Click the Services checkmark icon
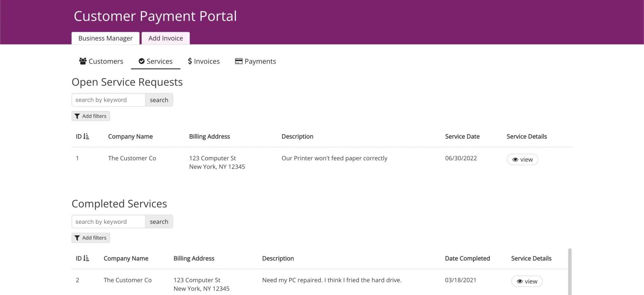Viewport: 644px width, 295px height. (x=142, y=61)
